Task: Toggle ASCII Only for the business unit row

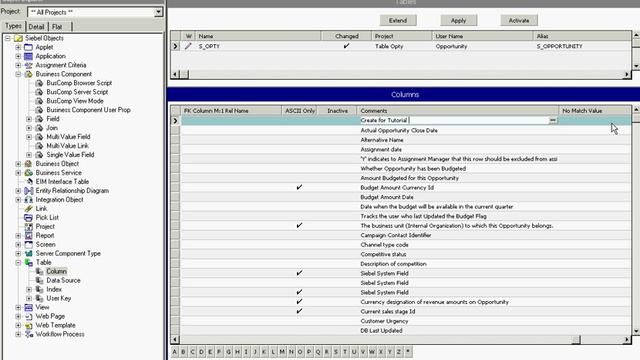Action: click(299, 225)
